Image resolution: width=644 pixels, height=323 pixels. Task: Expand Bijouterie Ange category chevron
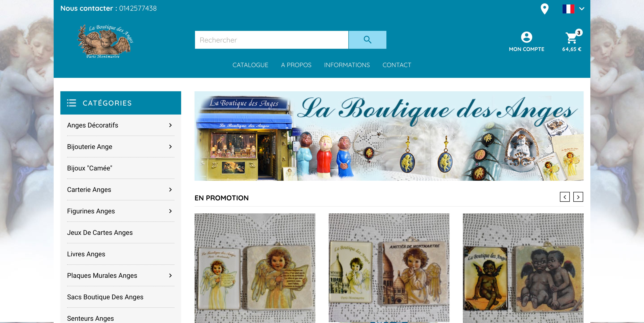click(170, 147)
